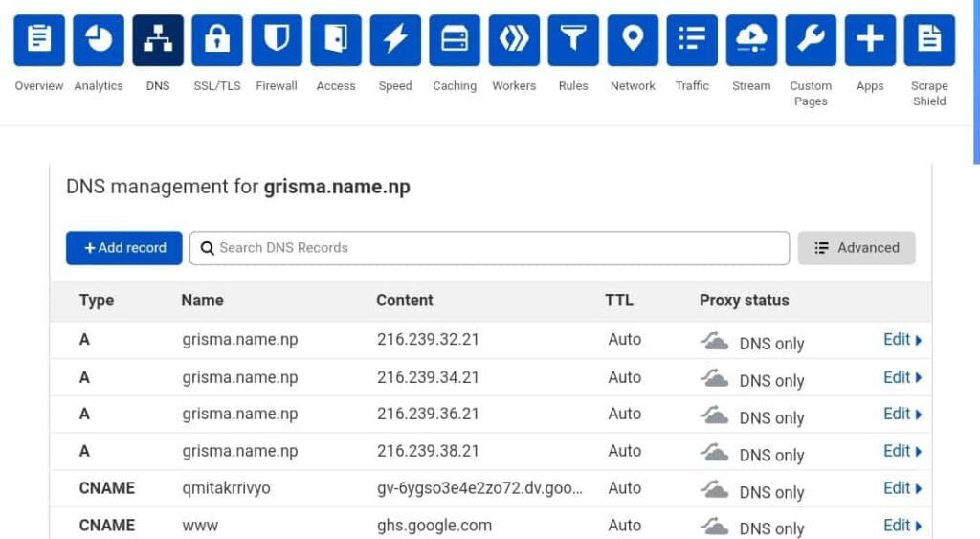The height and width of the screenshot is (539, 980).
Task: Select the 216.239.38.21 content cell
Action: coord(428,452)
